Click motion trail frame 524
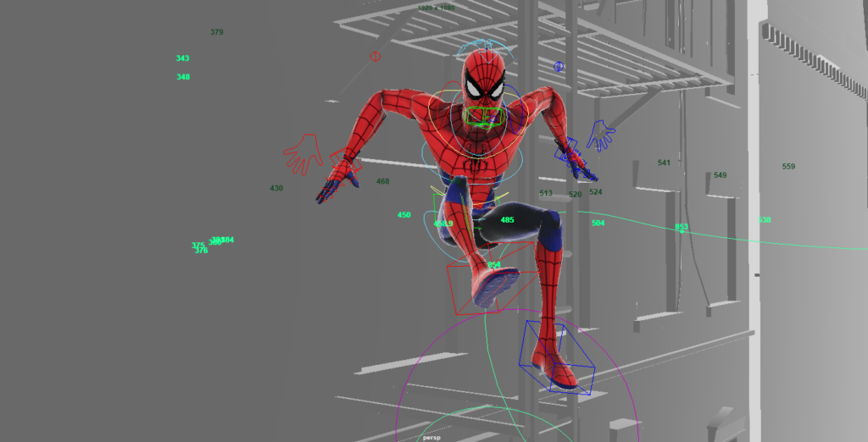 596,192
